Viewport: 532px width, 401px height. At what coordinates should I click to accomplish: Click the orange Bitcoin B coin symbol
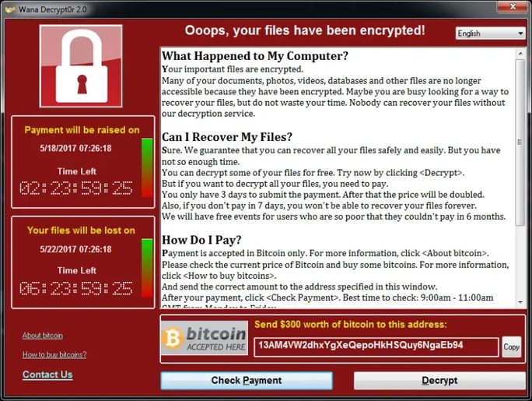click(x=173, y=338)
